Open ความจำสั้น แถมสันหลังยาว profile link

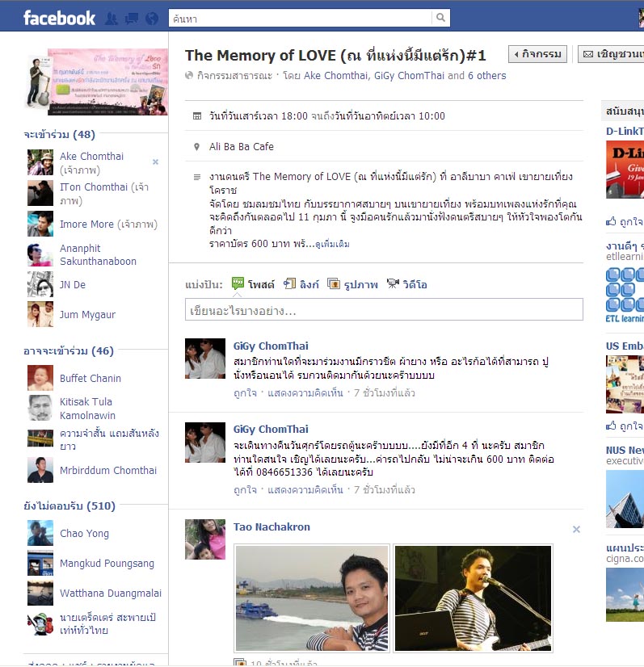tap(109, 439)
